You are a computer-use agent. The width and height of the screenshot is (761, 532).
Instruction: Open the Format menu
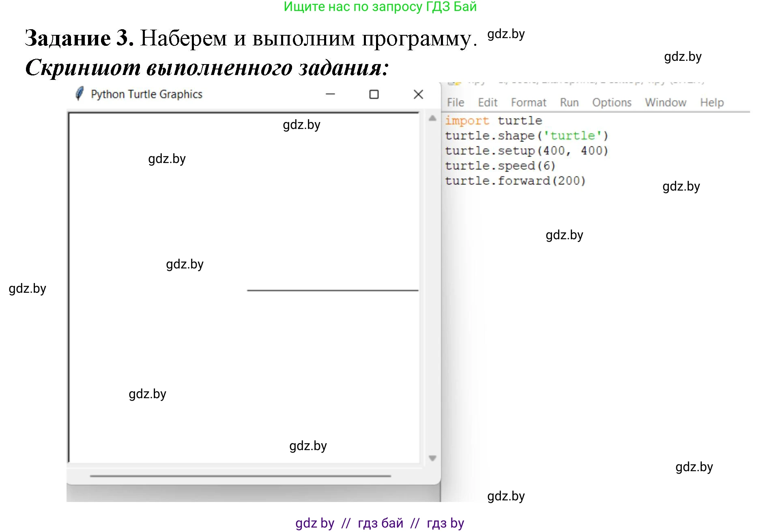(529, 102)
